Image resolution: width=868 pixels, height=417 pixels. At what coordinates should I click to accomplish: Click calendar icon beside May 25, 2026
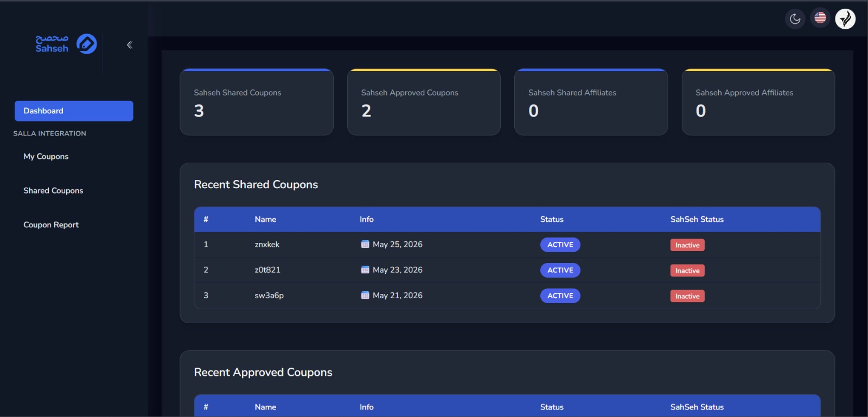click(x=365, y=245)
